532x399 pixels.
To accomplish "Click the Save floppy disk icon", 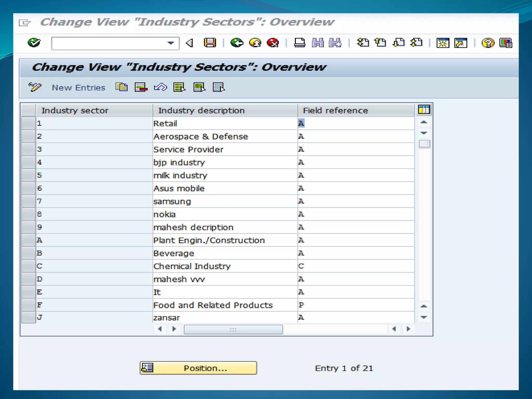I will tap(210, 43).
